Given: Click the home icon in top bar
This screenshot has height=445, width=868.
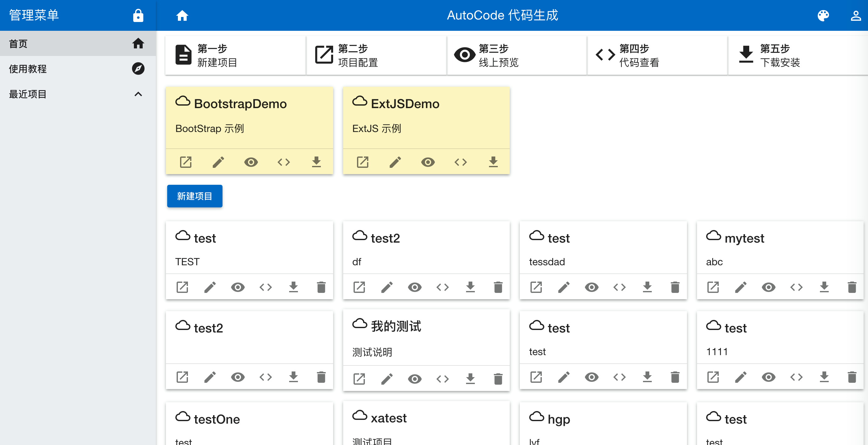Looking at the screenshot, I should click(x=182, y=15).
